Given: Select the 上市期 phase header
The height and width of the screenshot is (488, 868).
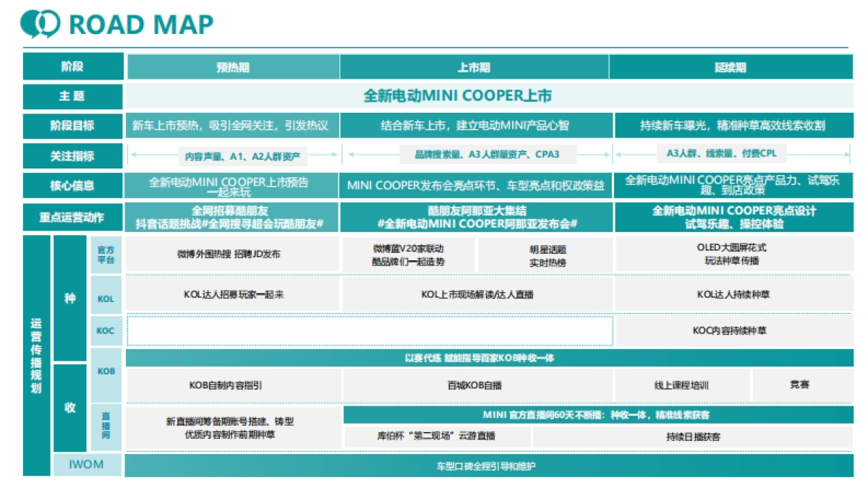Looking at the screenshot, I should [x=476, y=66].
